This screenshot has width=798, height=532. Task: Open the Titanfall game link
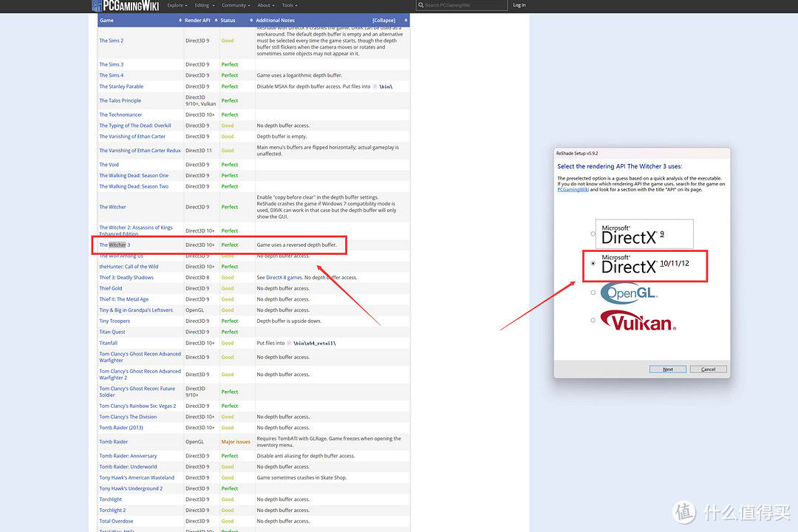click(109, 343)
